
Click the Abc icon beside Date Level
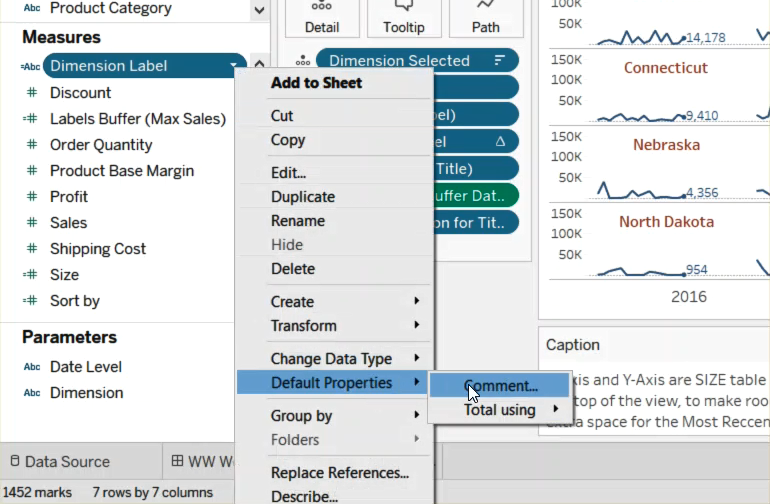pos(31,367)
